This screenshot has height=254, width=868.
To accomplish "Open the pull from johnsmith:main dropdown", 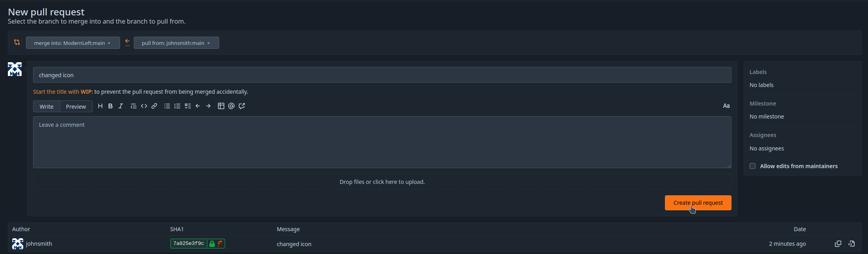I will coord(176,43).
